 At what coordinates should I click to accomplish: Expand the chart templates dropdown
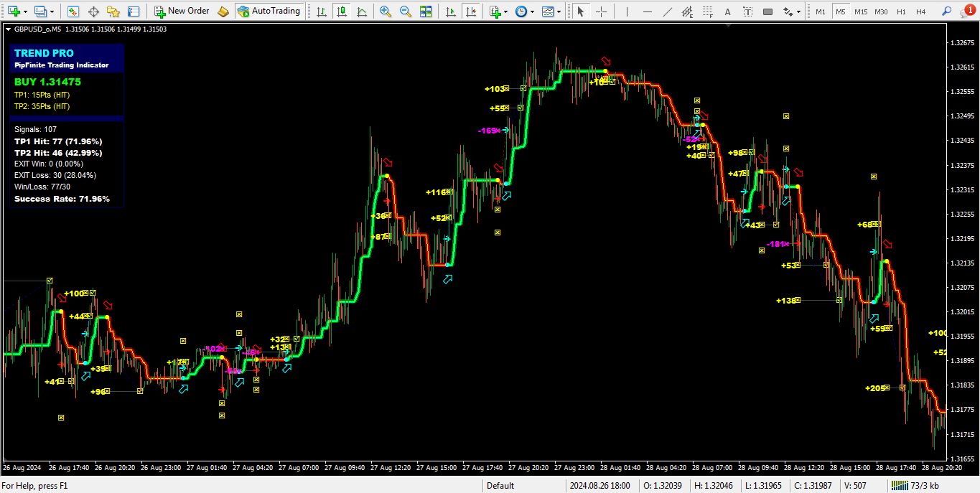(559, 11)
